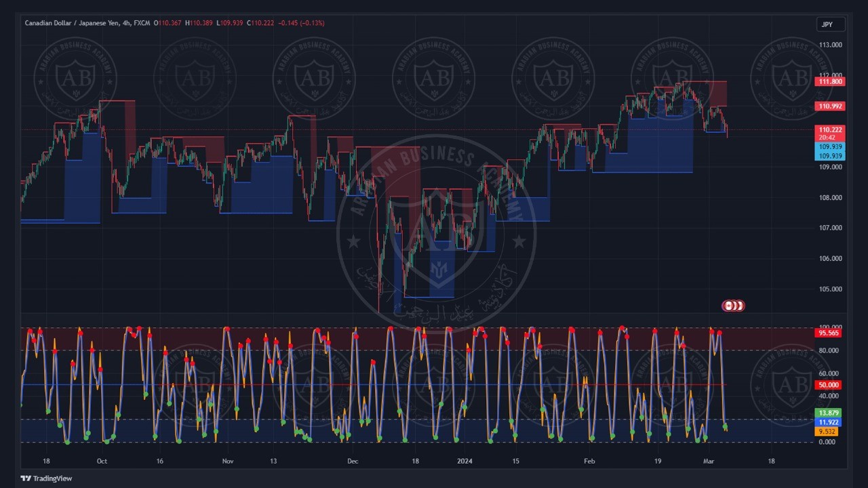
Task: Click the 19 date label on time axis
Action: point(658,461)
